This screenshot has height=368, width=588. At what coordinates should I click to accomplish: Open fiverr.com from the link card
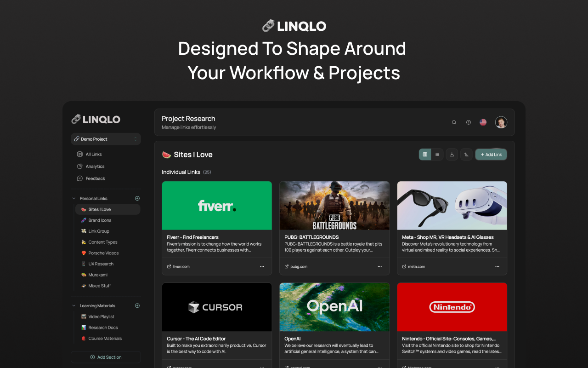click(x=178, y=266)
